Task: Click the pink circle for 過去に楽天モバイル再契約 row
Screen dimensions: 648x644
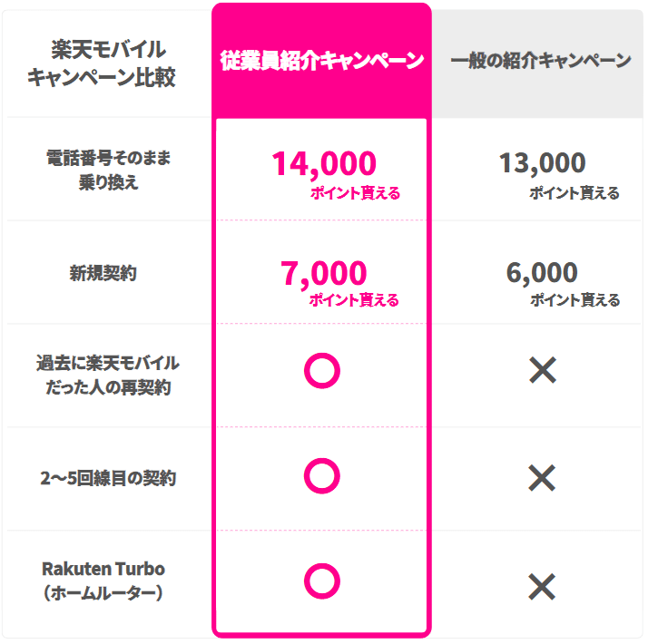Action: (321, 371)
